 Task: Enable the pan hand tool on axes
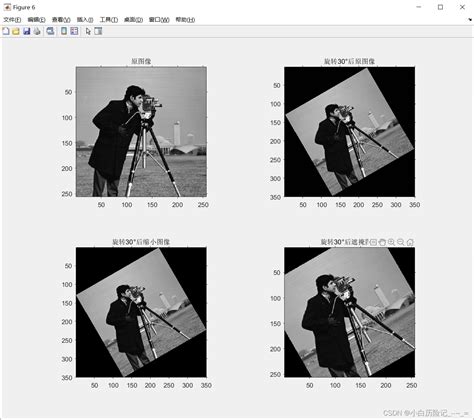(382, 242)
